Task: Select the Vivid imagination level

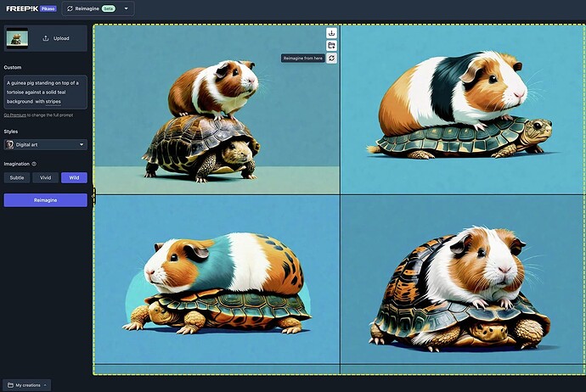Action: click(45, 178)
